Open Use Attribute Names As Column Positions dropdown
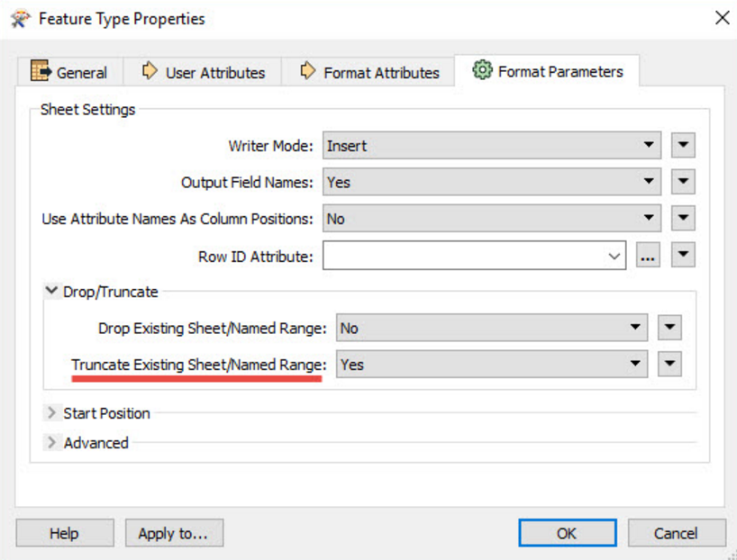Screen dimensions: 737x560 [492, 219]
